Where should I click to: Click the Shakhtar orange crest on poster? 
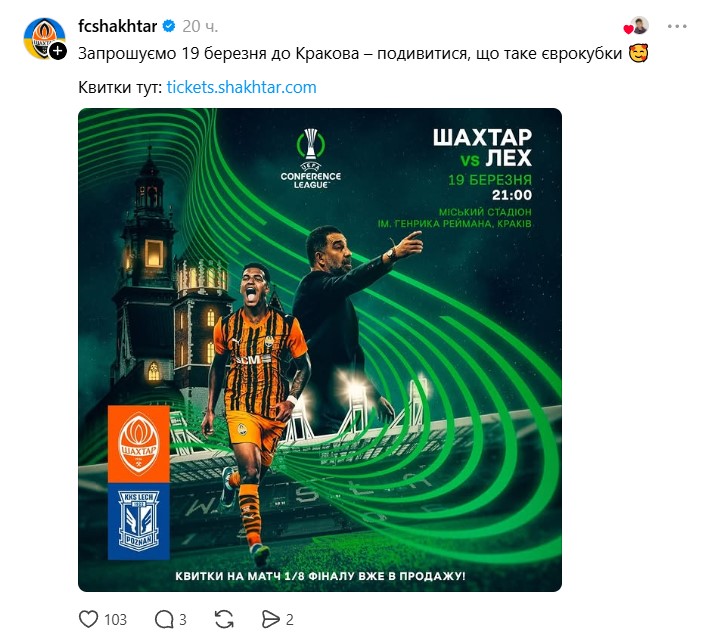(x=138, y=444)
